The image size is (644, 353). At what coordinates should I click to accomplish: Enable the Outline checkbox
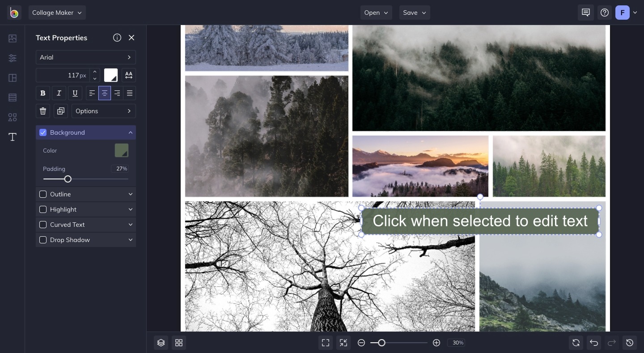pyautogui.click(x=43, y=194)
